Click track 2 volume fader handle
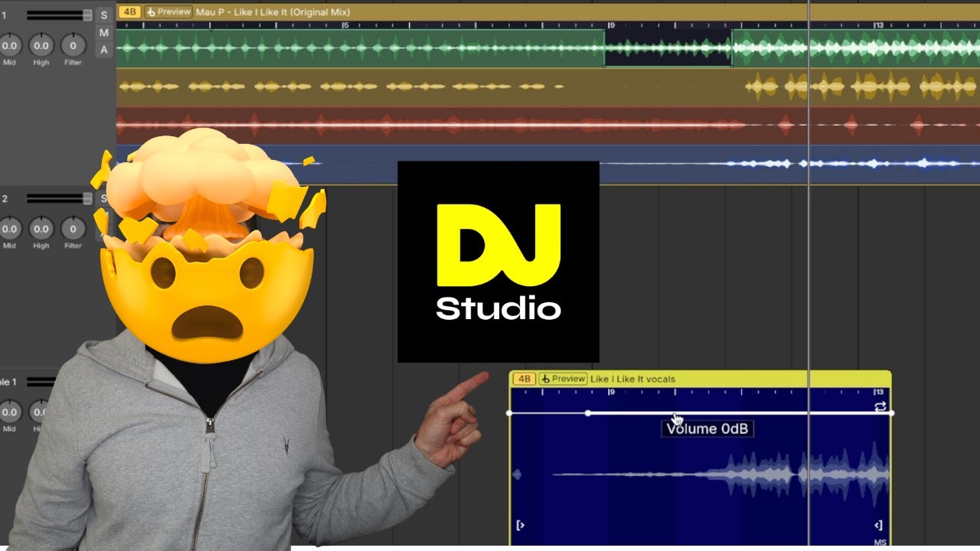Viewport: 980px width, 551px height. click(x=87, y=198)
